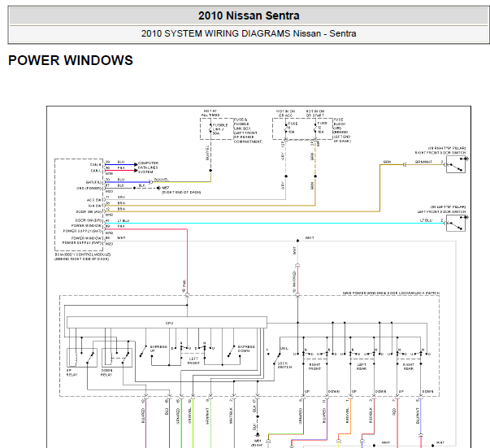Click the "EXPRESS DOWN" switch label
This screenshot has width=490, height=448.
click(246, 349)
